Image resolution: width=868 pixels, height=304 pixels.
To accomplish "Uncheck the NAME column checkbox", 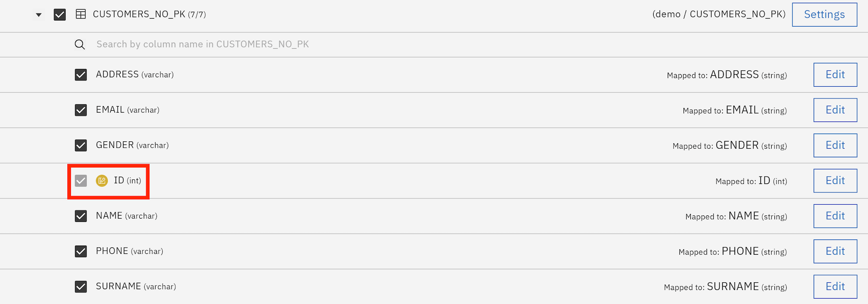I will [x=81, y=216].
